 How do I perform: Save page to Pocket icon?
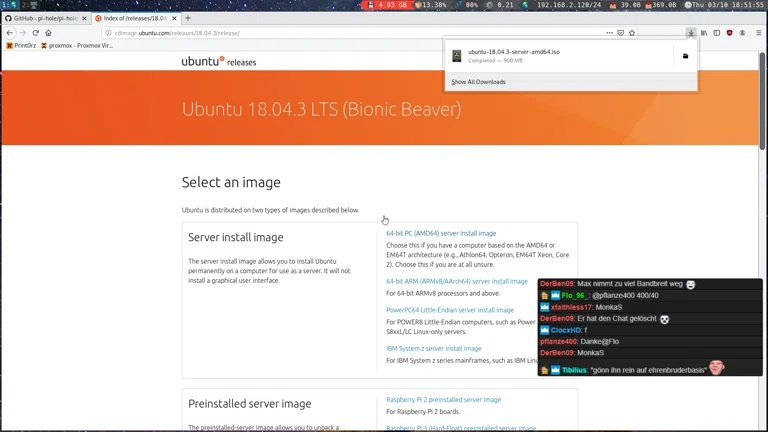[621, 33]
